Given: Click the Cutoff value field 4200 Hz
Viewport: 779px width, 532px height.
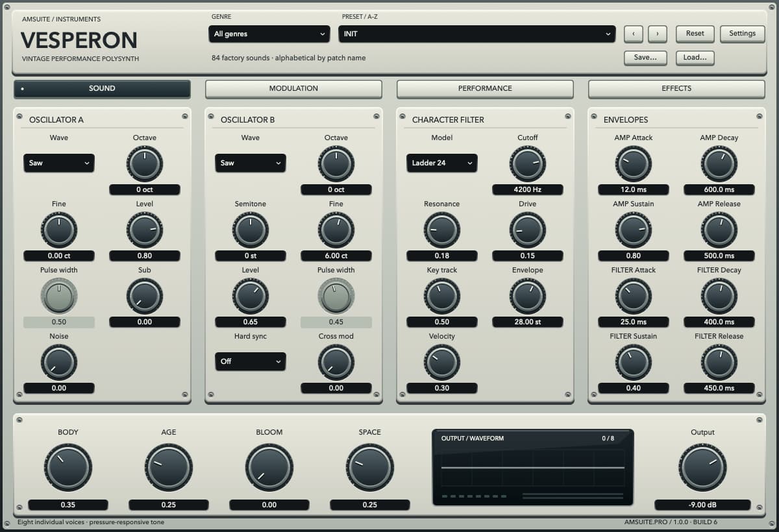Looking at the screenshot, I should pos(528,190).
